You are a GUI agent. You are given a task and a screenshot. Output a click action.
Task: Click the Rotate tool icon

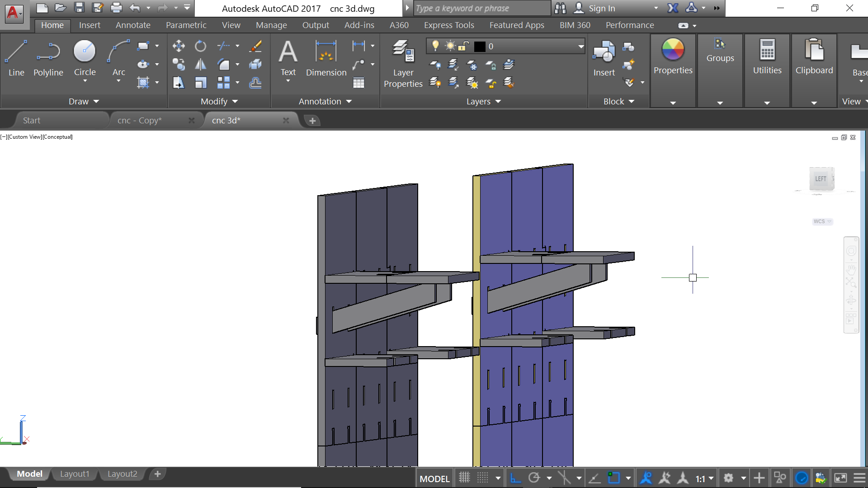click(200, 46)
